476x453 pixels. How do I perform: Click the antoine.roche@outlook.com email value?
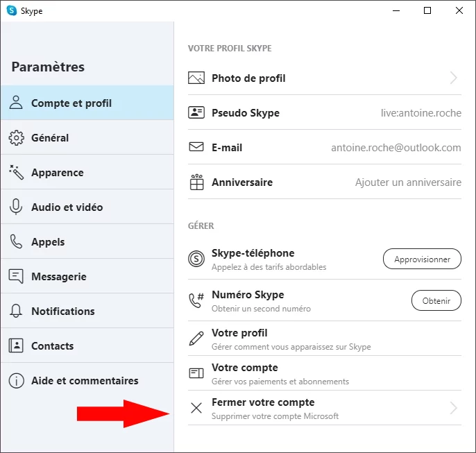click(x=396, y=148)
